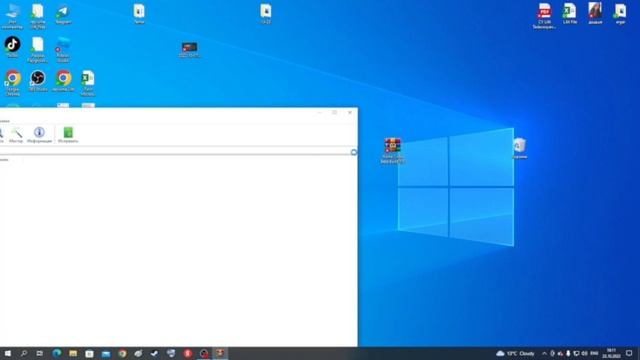Image resolution: width=640 pixels, height=360 pixels.
Task: Click the taskbar search magnifier
Action: 24,353
